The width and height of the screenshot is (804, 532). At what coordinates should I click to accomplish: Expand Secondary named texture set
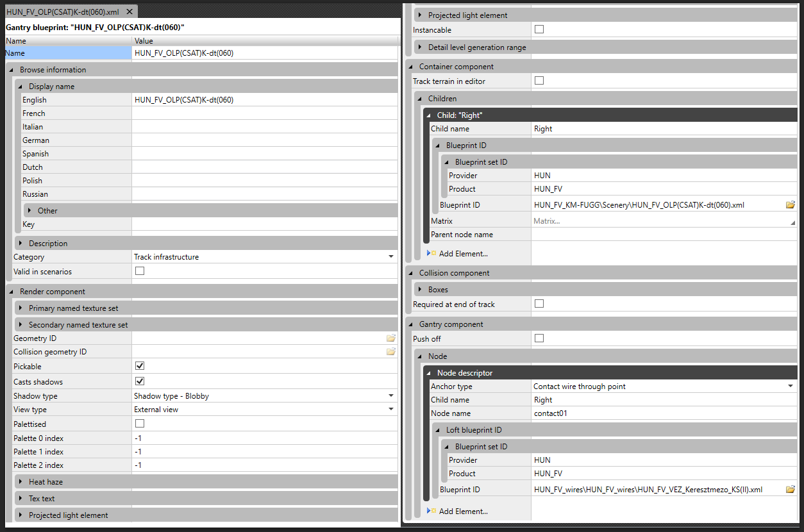click(x=21, y=325)
